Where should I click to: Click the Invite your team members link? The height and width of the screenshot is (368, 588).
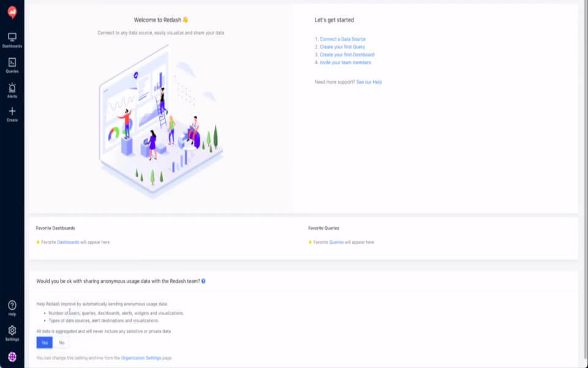[x=345, y=63]
